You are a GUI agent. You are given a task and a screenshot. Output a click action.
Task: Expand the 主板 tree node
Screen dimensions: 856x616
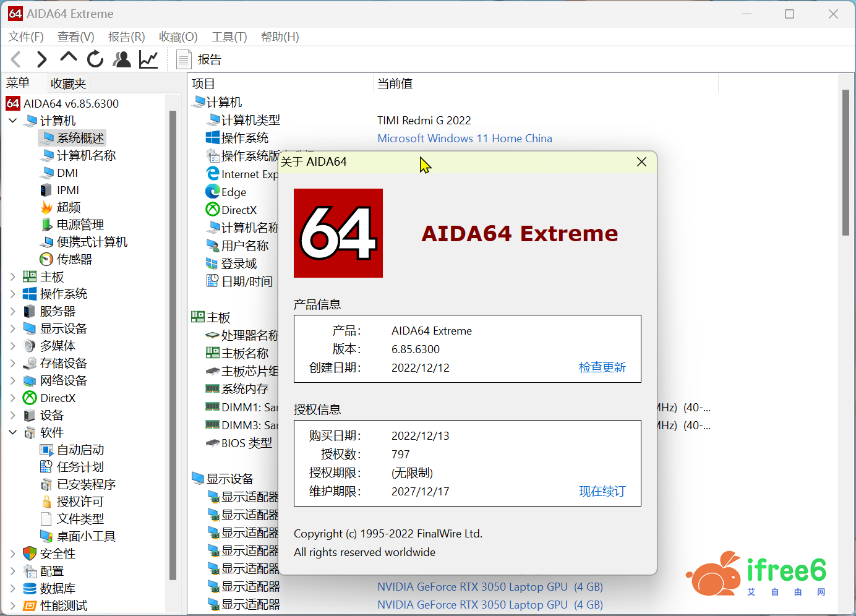coord(13,276)
